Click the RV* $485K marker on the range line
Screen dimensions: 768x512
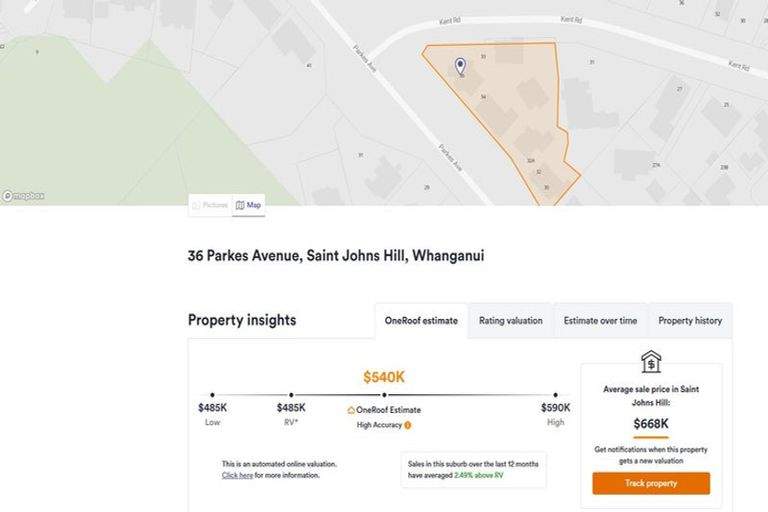[291, 395]
